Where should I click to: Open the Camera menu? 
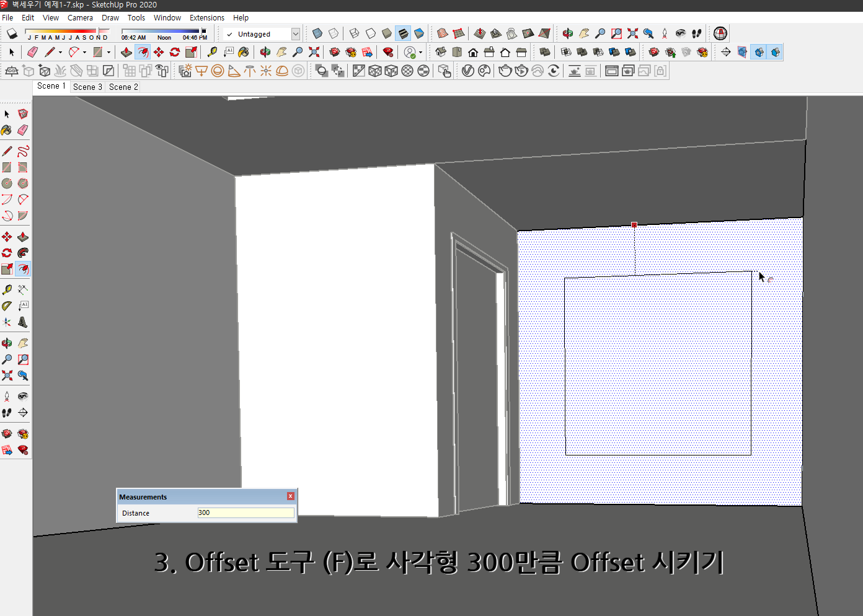[80, 17]
